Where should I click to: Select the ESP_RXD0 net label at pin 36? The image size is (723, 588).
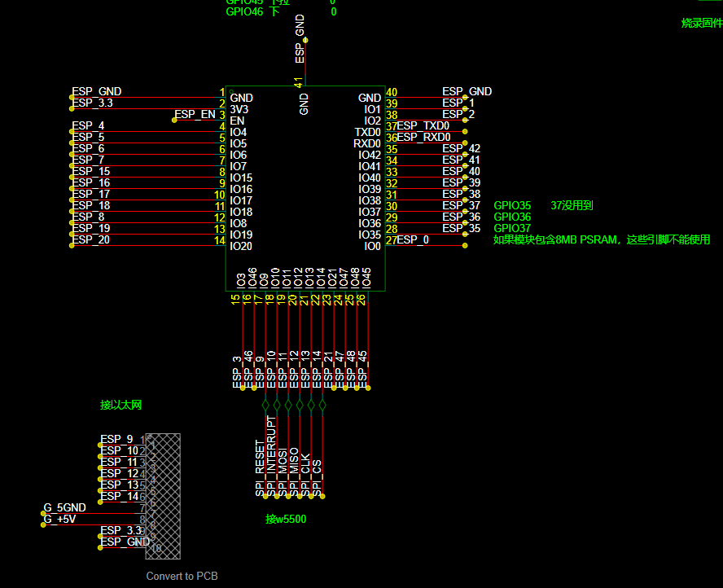pos(423,138)
